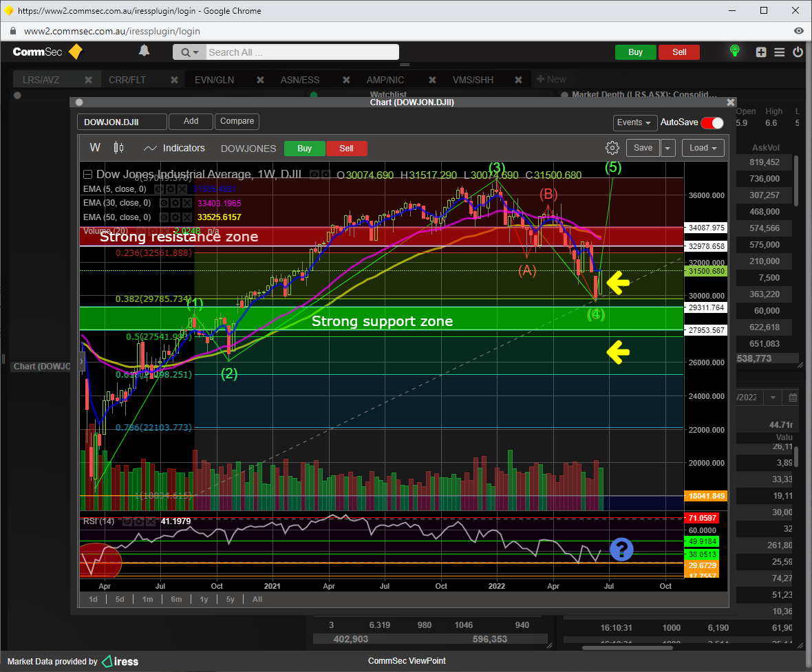The image size is (812, 672).
Task: Click the Compare button
Action: pyautogui.click(x=237, y=121)
